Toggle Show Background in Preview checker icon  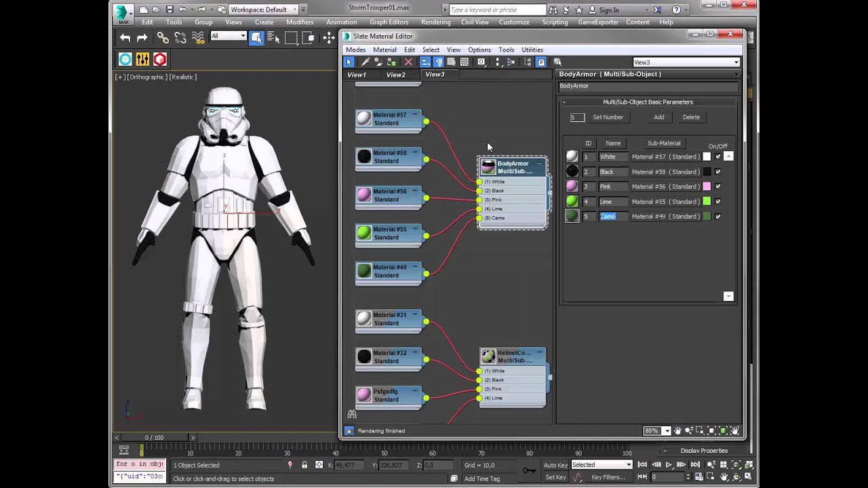pyautogui.click(x=465, y=62)
